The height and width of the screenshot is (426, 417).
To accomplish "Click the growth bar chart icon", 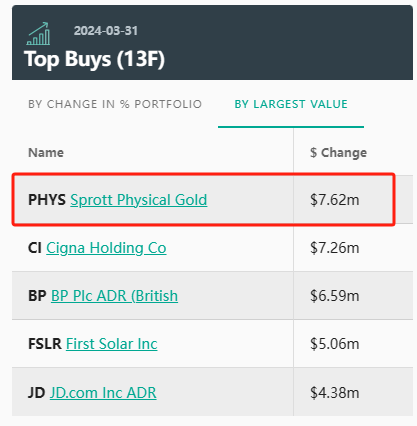I will tap(38, 34).
